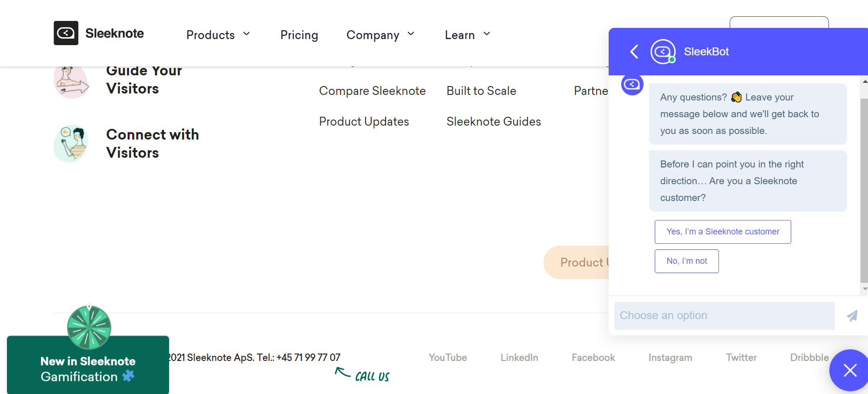Open Sleeknote Guides link
Image resolution: width=868 pixels, height=394 pixels.
[x=494, y=121]
